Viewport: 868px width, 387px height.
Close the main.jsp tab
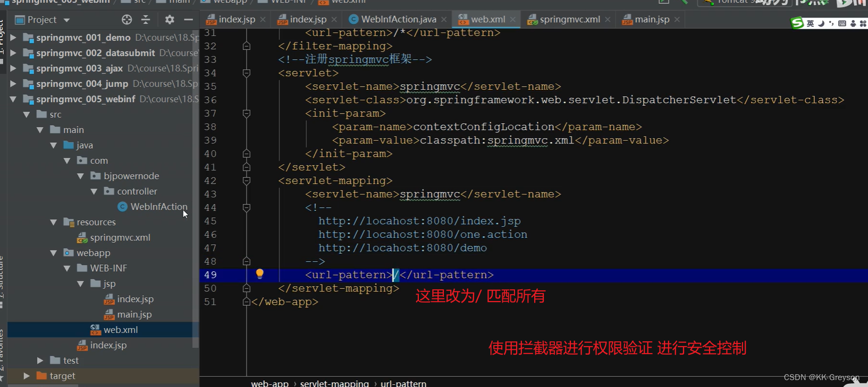click(x=677, y=20)
